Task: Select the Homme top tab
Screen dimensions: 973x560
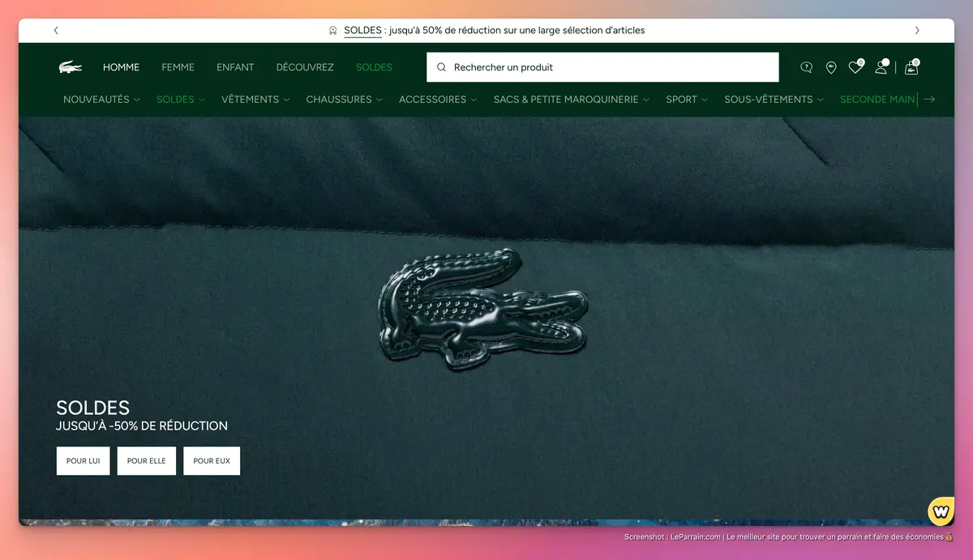Action: click(x=121, y=67)
